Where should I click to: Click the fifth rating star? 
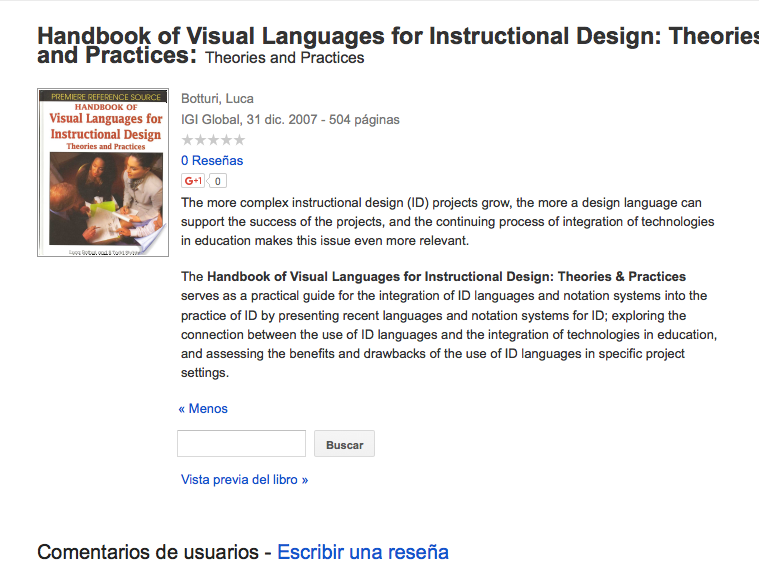point(239,140)
